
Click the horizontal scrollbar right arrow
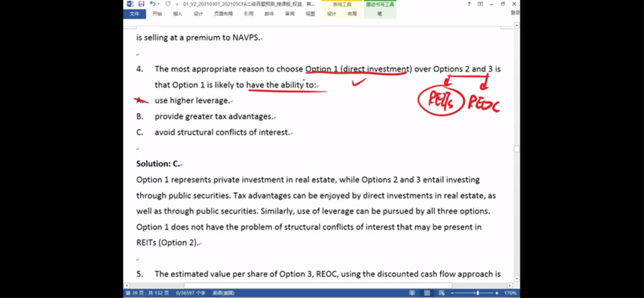click(510, 285)
